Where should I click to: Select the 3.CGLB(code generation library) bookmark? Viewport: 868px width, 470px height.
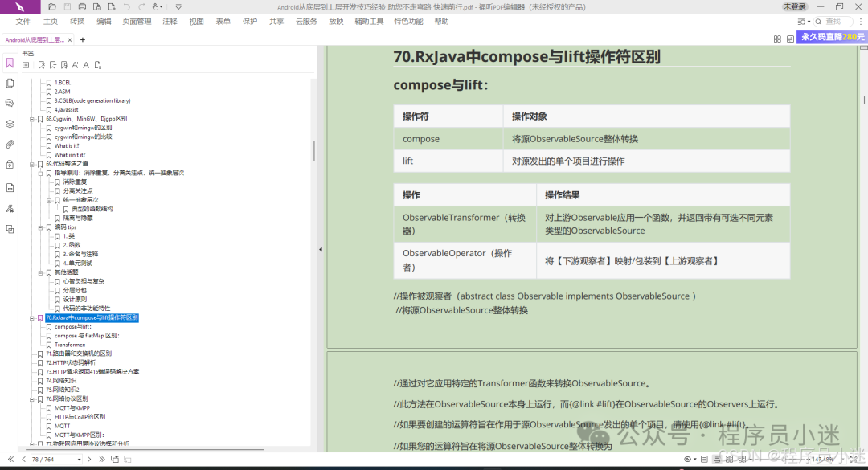92,100
